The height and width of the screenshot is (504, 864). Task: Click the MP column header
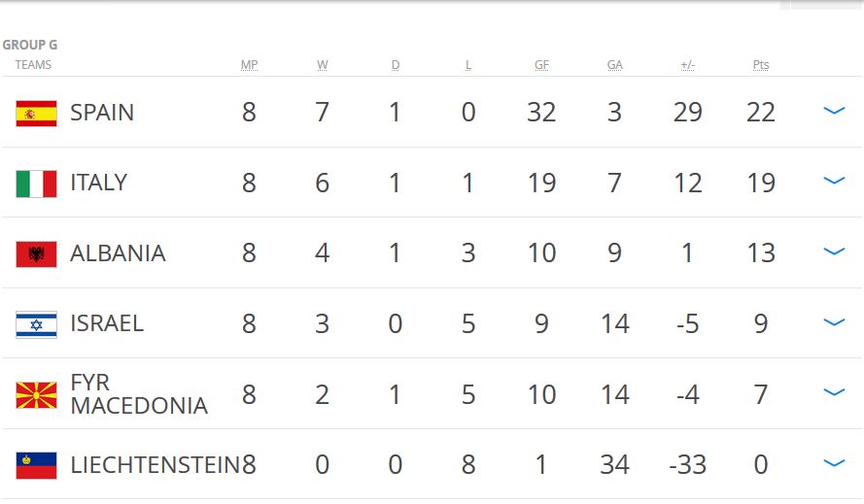click(x=250, y=65)
